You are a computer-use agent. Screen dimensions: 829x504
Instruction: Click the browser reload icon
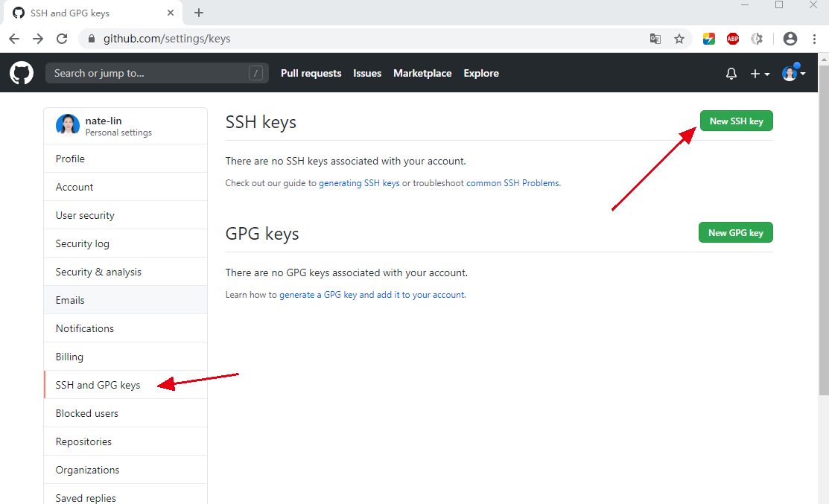click(62, 39)
